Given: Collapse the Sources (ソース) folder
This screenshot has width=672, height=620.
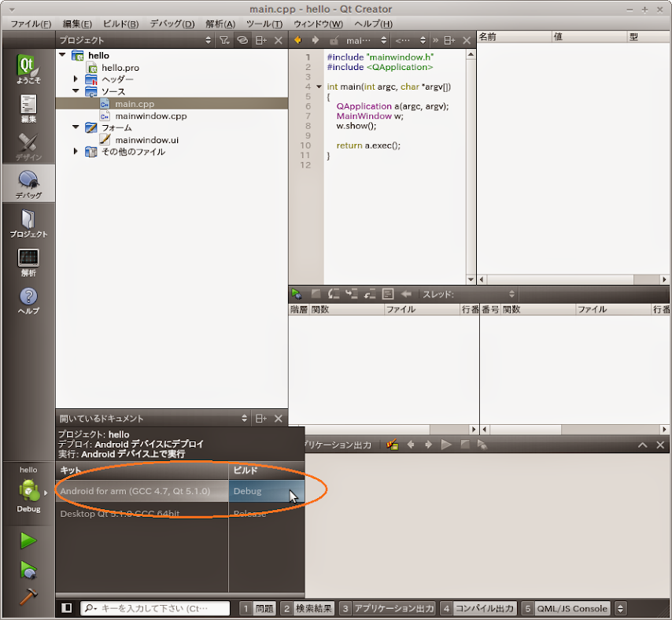Looking at the screenshot, I should (x=76, y=90).
